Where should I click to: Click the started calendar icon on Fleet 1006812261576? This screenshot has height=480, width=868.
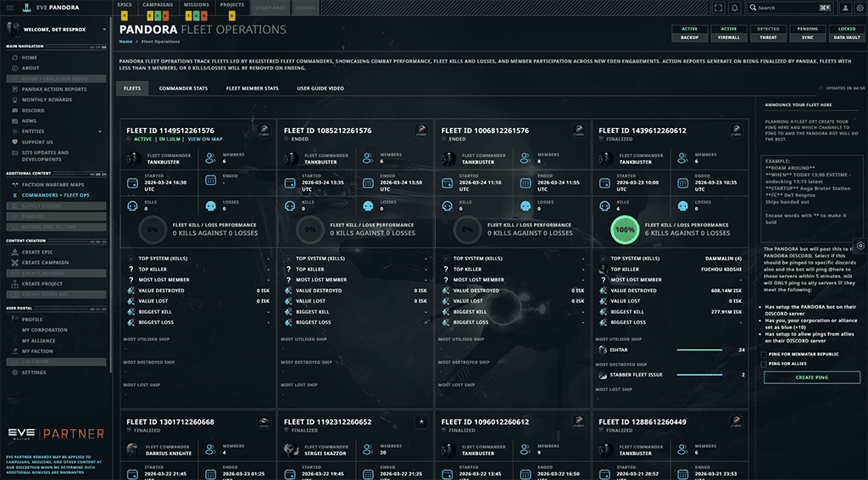point(448,182)
